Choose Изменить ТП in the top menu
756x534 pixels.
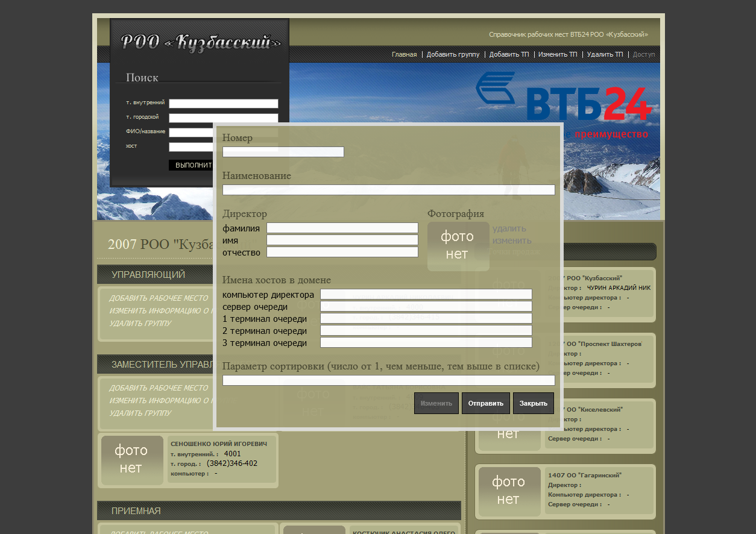(558, 54)
